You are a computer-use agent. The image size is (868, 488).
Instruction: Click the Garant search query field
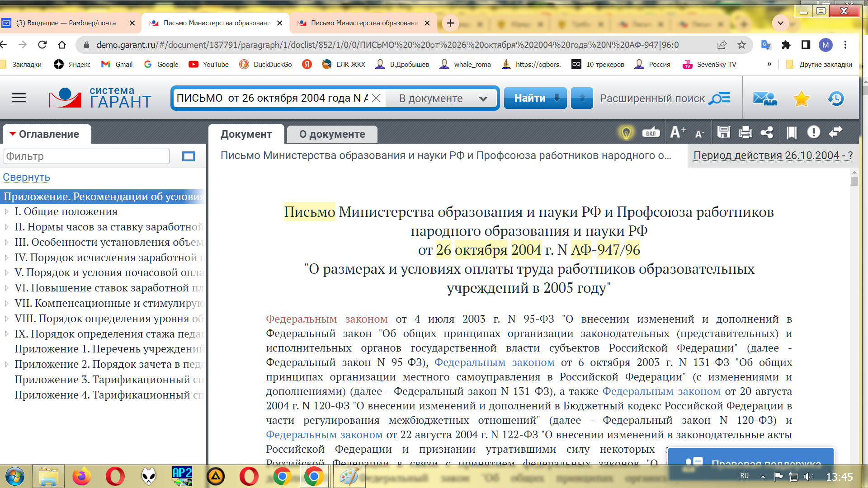[x=272, y=98]
